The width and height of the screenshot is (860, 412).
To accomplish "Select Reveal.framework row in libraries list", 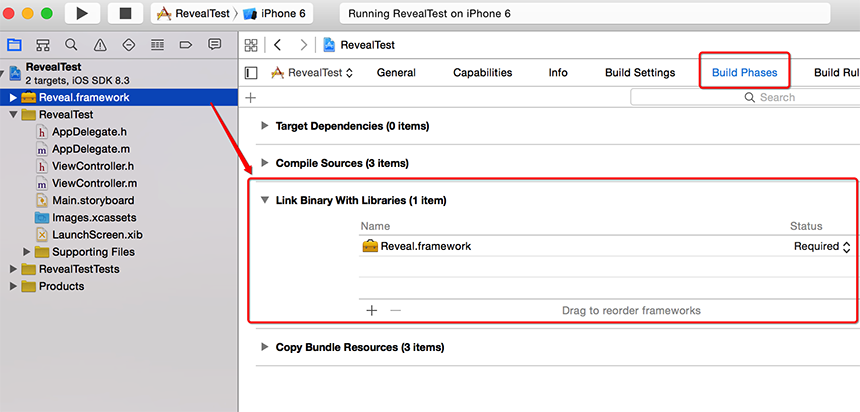I will click(607, 246).
